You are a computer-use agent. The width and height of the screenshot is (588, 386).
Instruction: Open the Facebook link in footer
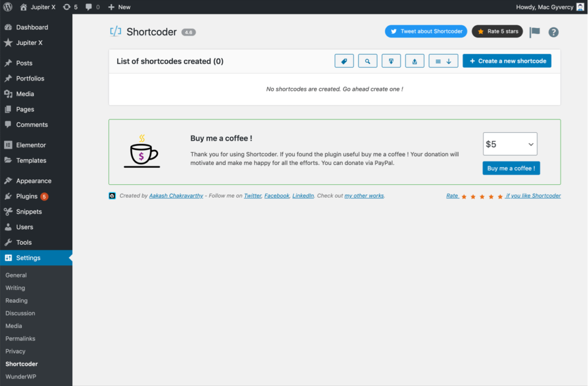click(x=277, y=195)
